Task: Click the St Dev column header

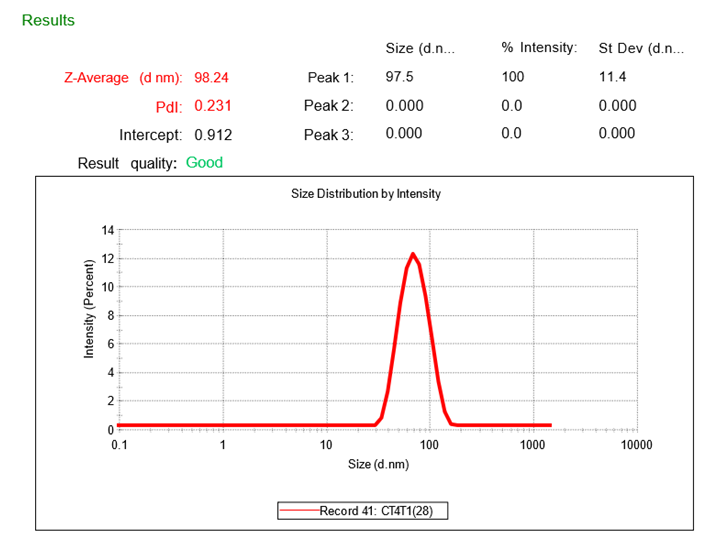Action: 641,48
